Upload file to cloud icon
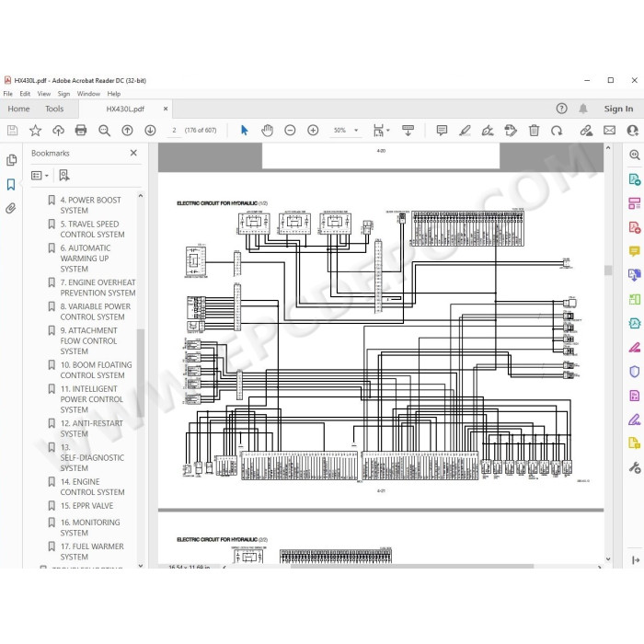644x644 pixels. point(58,131)
